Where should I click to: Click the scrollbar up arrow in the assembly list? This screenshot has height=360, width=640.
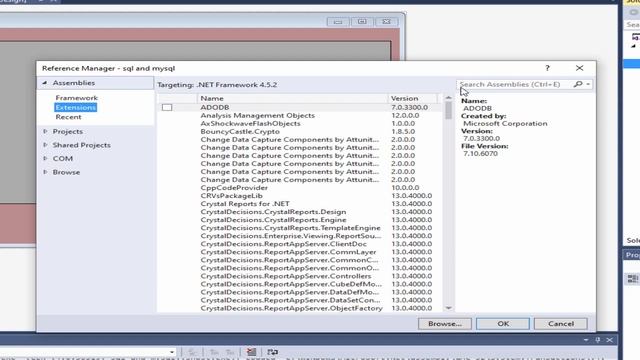(x=449, y=98)
